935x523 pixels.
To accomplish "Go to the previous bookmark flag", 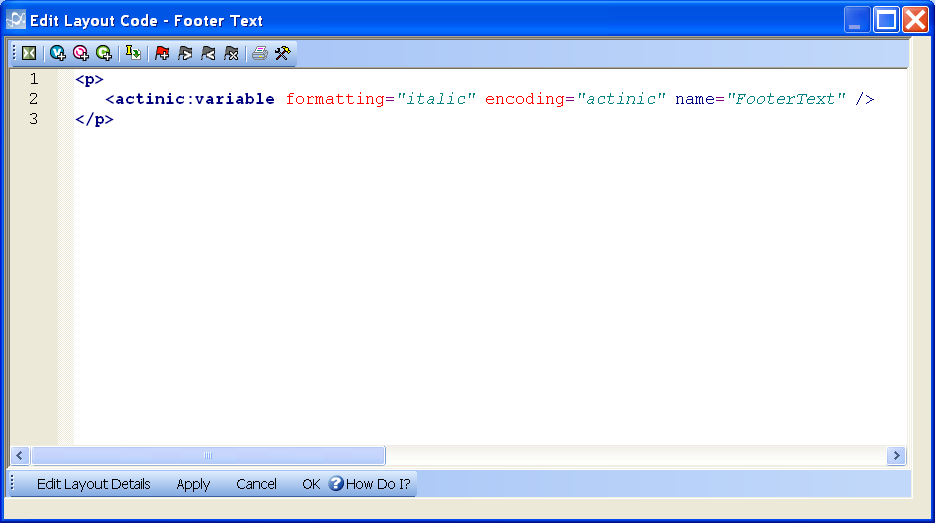I will pos(208,54).
